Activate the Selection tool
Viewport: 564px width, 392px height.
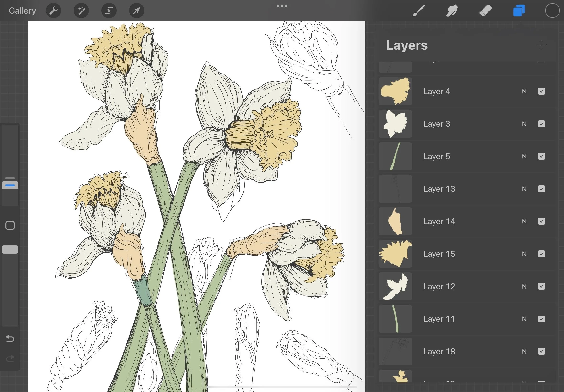click(109, 11)
